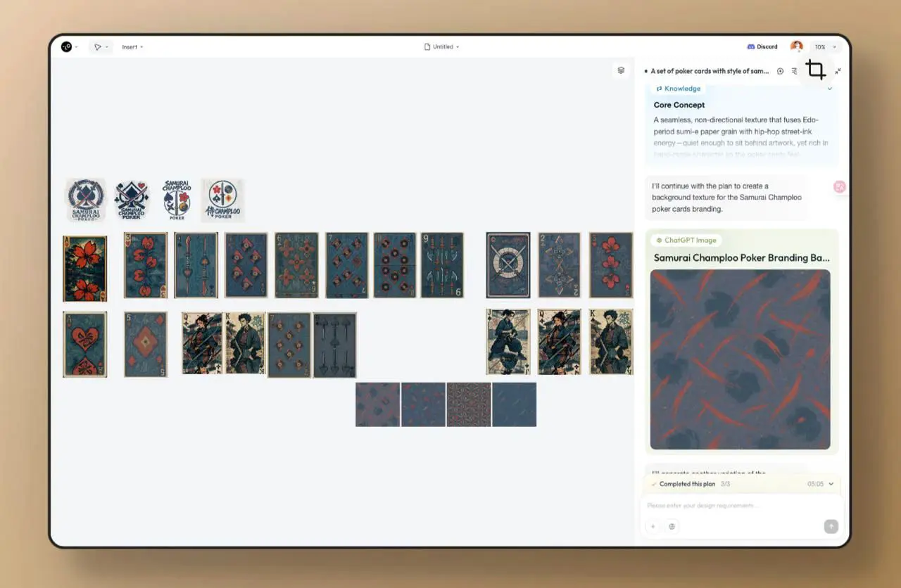The height and width of the screenshot is (588, 901).
Task: Click the globe icon in chat input
Action: (x=672, y=526)
